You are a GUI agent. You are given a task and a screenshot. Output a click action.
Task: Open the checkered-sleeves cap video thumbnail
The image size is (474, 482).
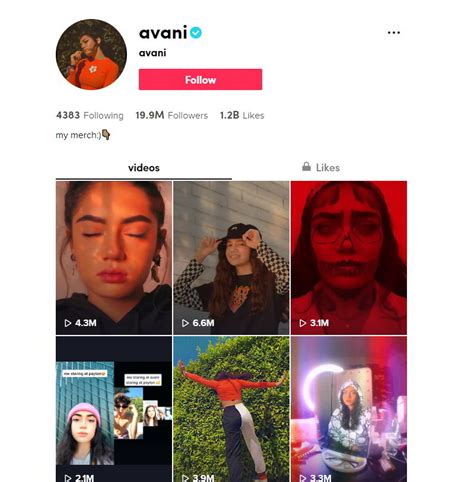click(231, 258)
